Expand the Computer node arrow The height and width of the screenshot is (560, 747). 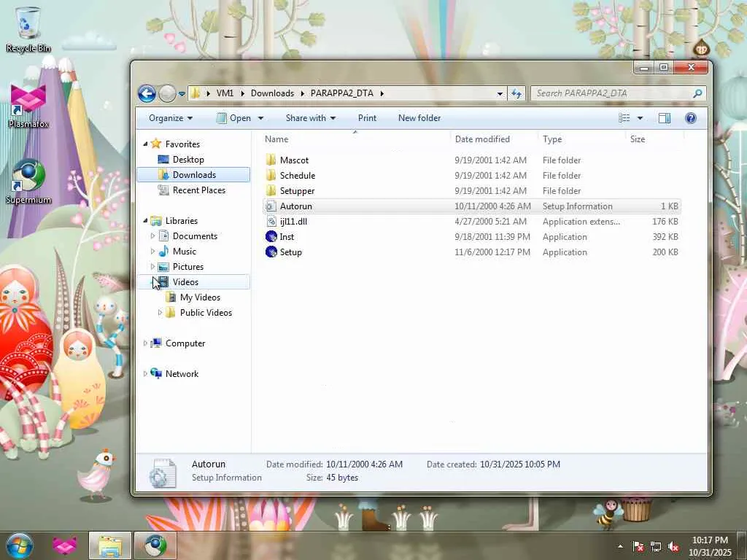(145, 343)
